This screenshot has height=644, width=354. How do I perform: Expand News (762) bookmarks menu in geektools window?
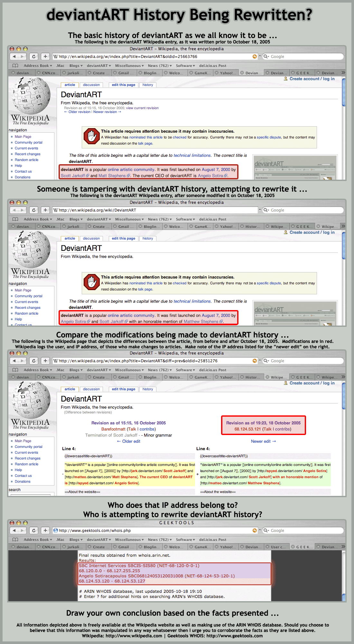click(x=160, y=540)
